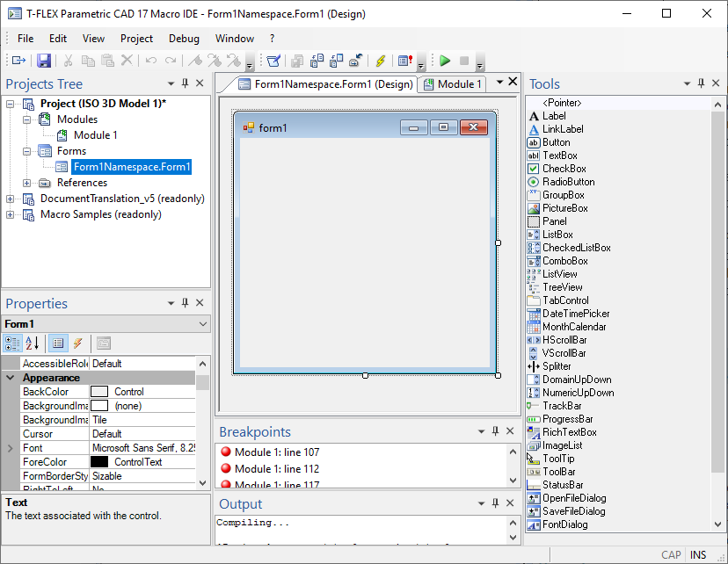The image size is (728, 564).
Task: Select breakpoint Module 1: line 112
Action: click(x=277, y=469)
